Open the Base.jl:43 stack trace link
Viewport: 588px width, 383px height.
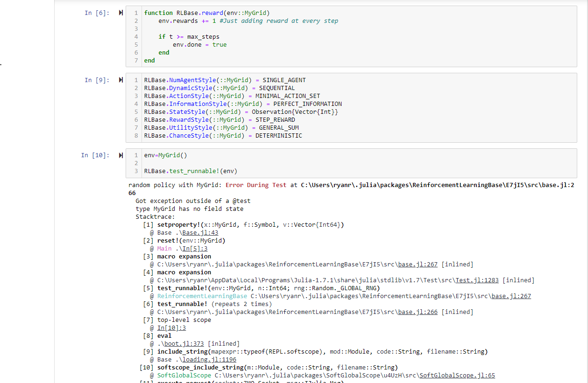(x=199, y=232)
